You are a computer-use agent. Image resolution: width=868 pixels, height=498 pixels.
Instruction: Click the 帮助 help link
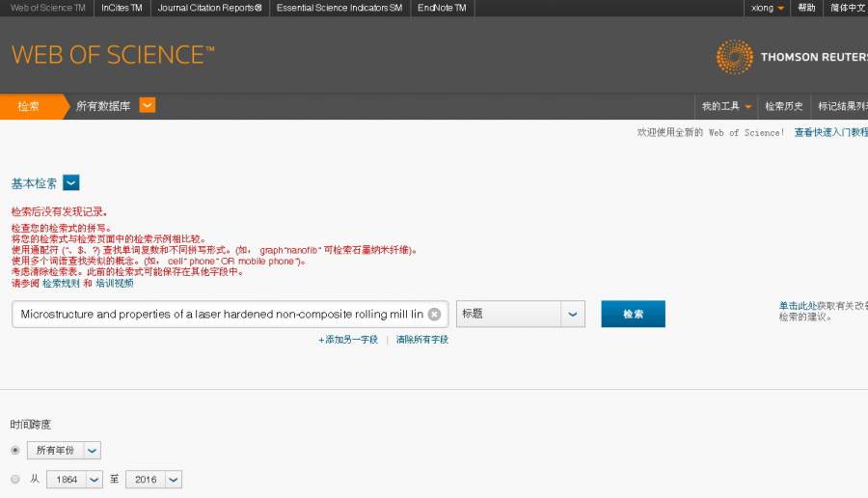pyautogui.click(x=806, y=8)
